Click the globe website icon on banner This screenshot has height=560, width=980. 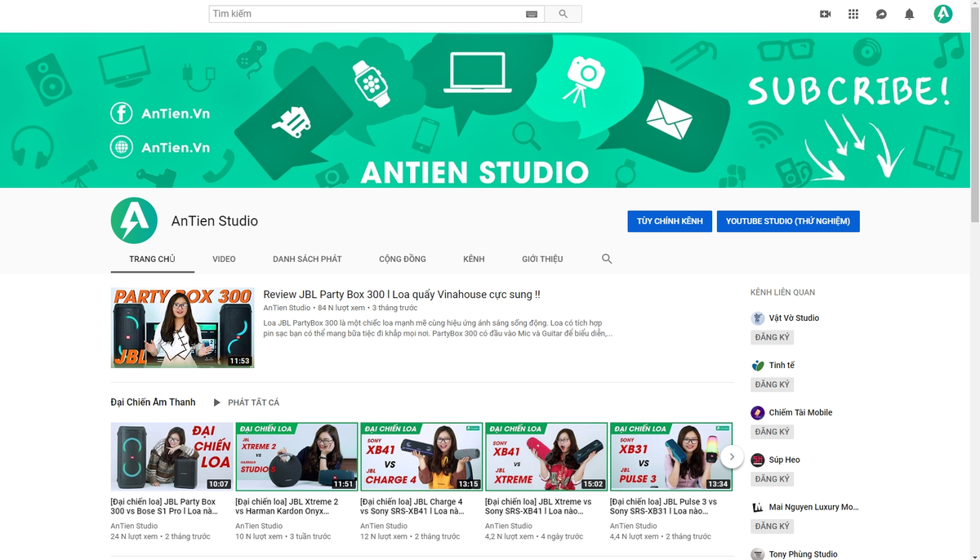point(122,147)
